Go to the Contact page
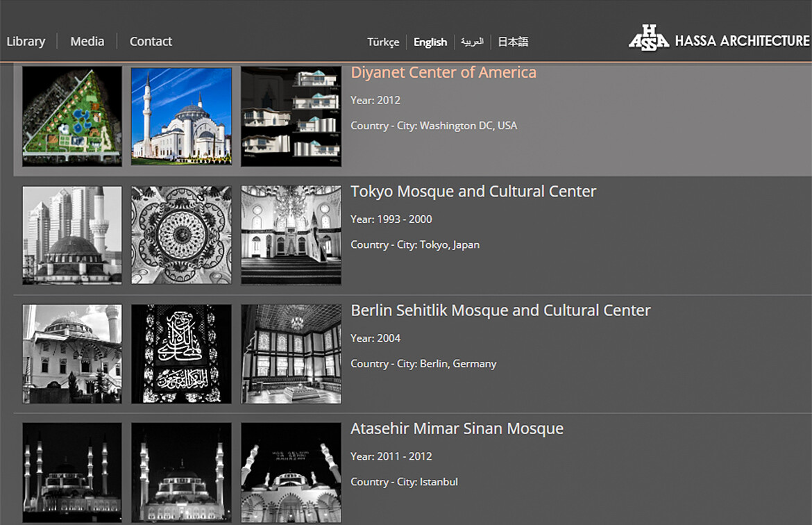Screen dimensions: 812x525 click(151, 42)
